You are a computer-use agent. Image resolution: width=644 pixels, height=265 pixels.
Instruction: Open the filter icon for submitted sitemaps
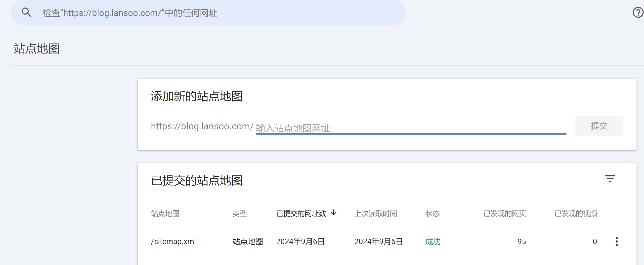pyautogui.click(x=610, y=179)
